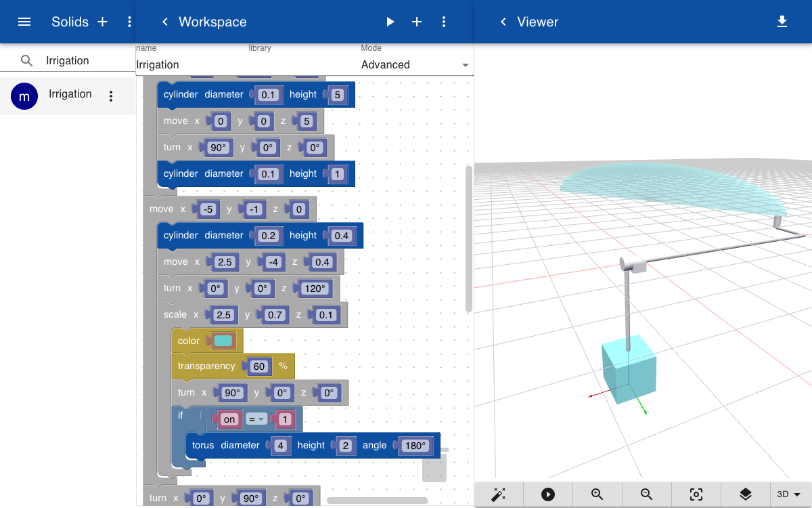Select the transparency block label
Viewport: 812px width, 508px height.
coord(206,366)
